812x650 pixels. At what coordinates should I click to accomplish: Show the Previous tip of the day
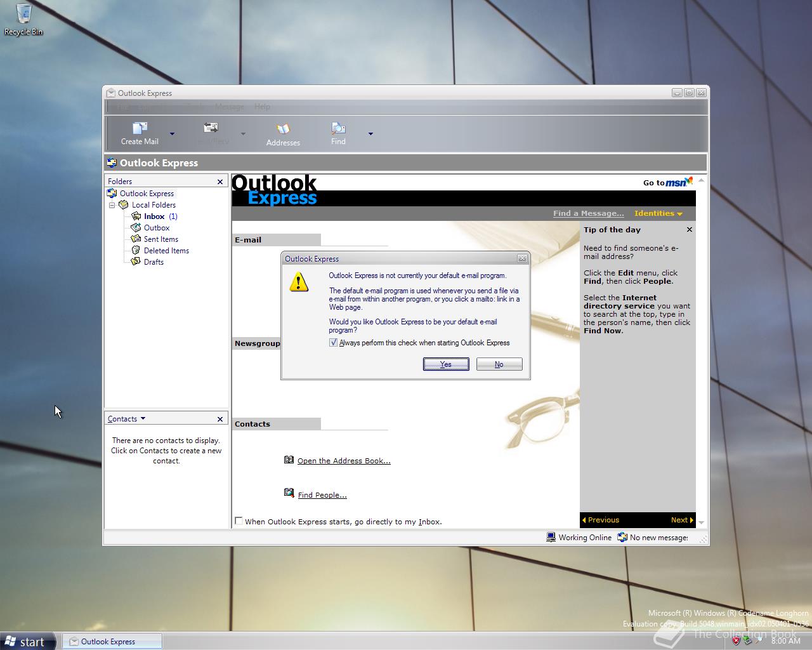[x=601, y=520]
